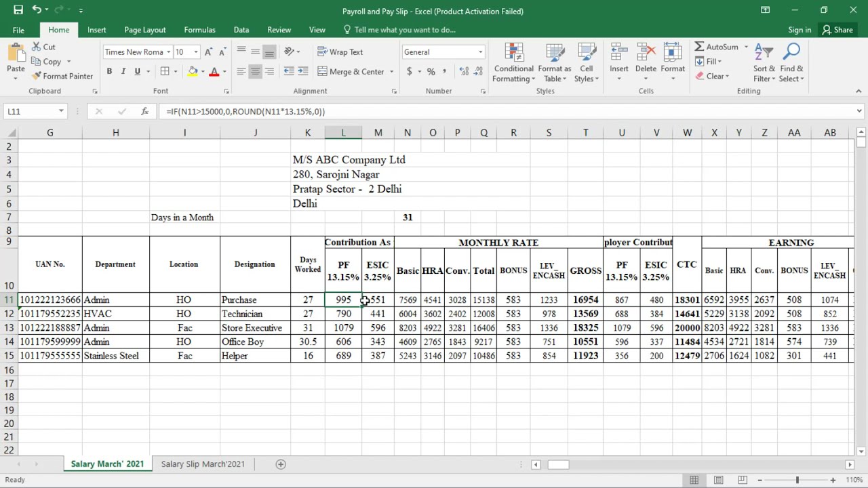Click Decrease Indent icon
This screenshot has width=868, height=488.
290,71
